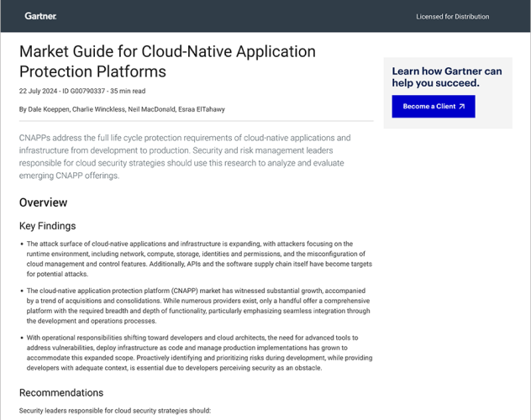Click bullet starting 'With operational responsibilities shifting'

tap(199, 353)
